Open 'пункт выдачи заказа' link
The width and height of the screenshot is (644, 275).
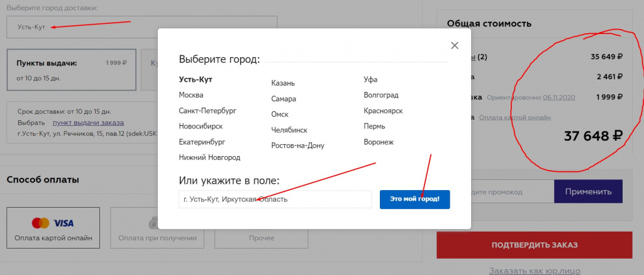click(x=88, y=123)
